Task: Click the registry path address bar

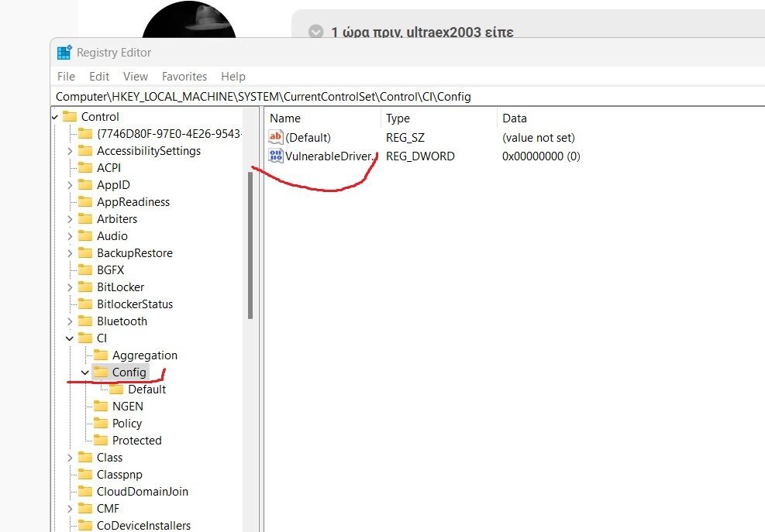Action: 388,97
